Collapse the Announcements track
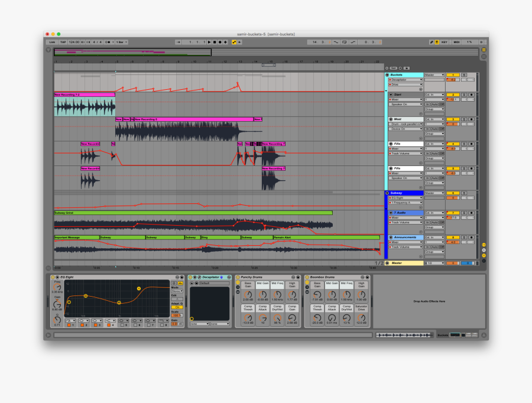The width and height of the screenshot is (532, 403). (x=391, y=238)
